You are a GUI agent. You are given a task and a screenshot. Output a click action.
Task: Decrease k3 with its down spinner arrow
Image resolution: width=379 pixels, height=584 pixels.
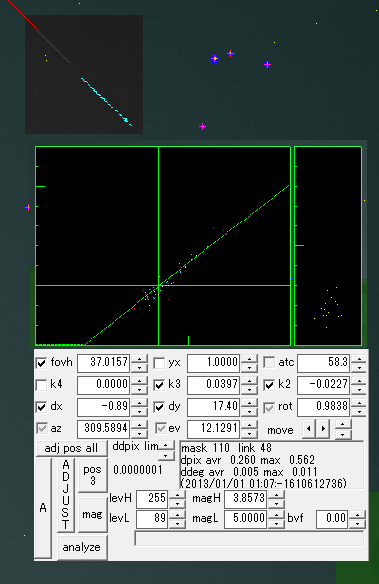249,390
